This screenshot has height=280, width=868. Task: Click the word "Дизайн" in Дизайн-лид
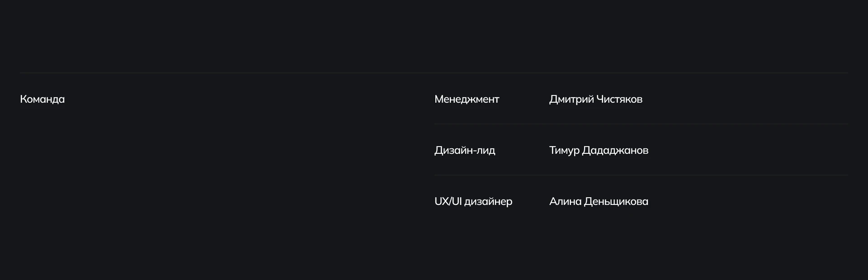pos(454,150)
